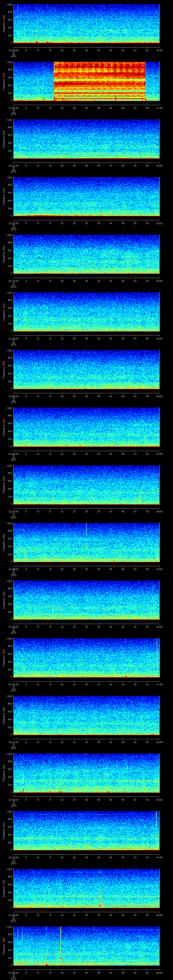Click the spectrogram plot for minute 22:29

pos(87,24)
